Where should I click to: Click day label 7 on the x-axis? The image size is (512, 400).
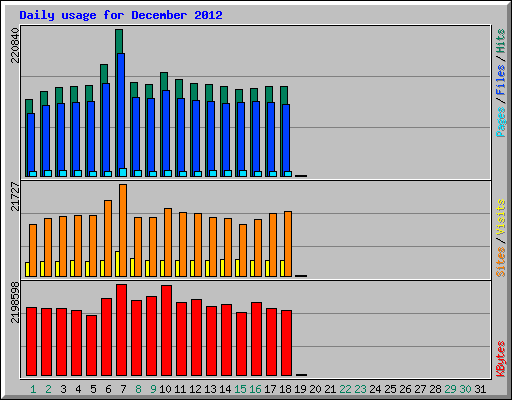tap(123, 389)
